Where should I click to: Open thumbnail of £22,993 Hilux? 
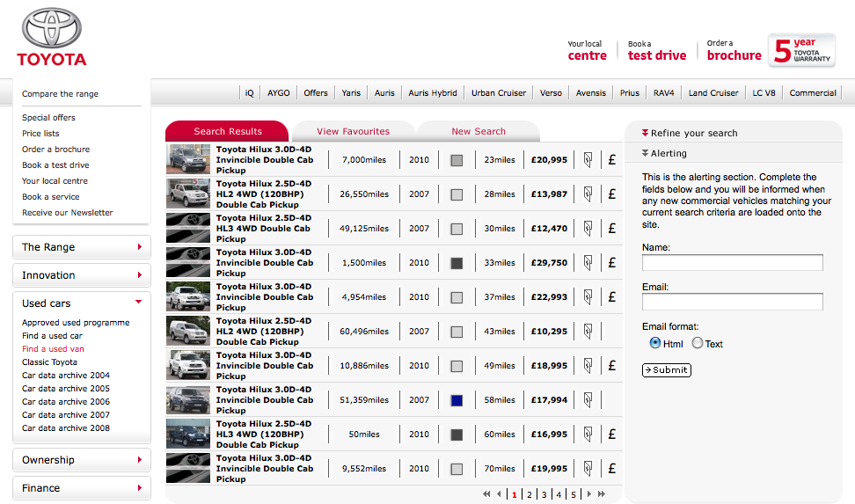click(188, 296)
